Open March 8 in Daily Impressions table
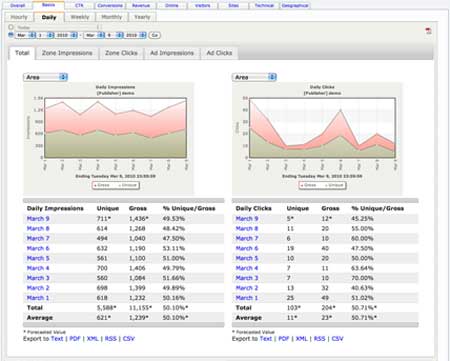The height and width of the screenshot is (361, 450). pyautogui.click(x=38, y=229)
